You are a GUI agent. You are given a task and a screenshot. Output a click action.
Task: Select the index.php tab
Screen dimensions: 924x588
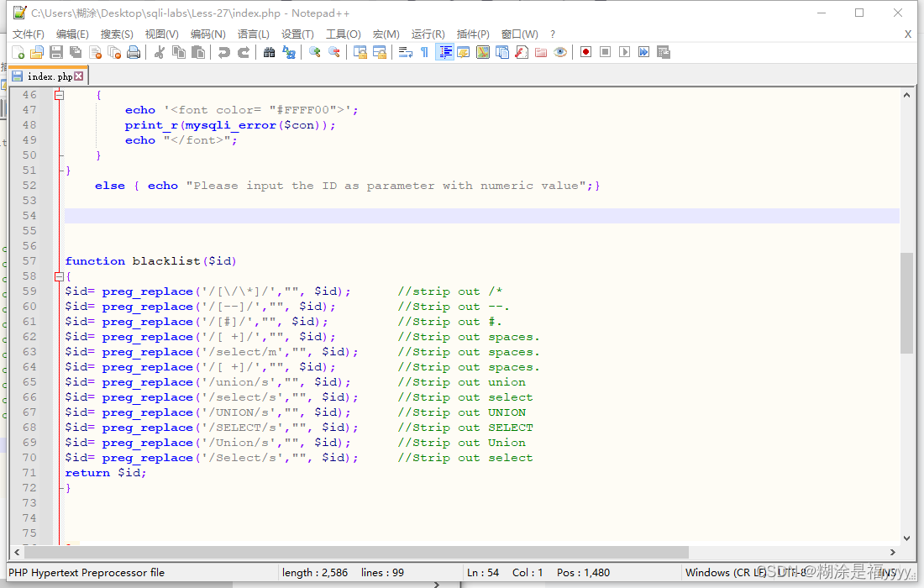[47, 76]
